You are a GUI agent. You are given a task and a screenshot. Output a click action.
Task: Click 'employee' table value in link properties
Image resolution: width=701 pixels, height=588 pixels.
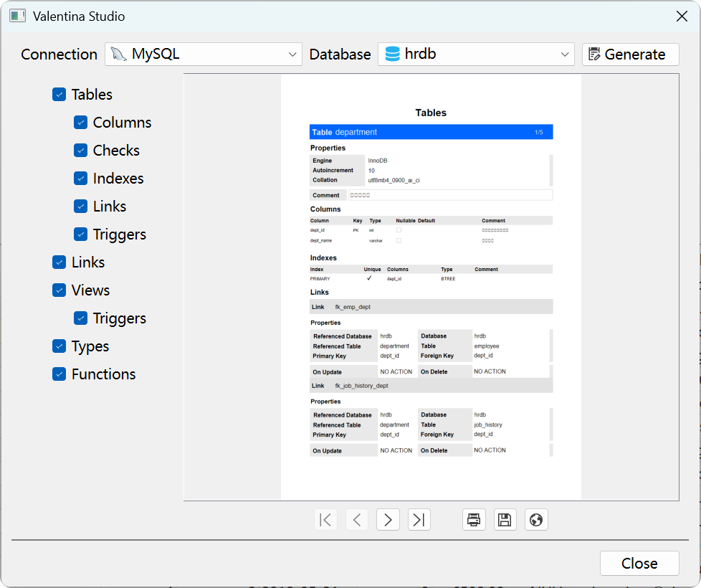pyautogui.click(x=487, y=346)
